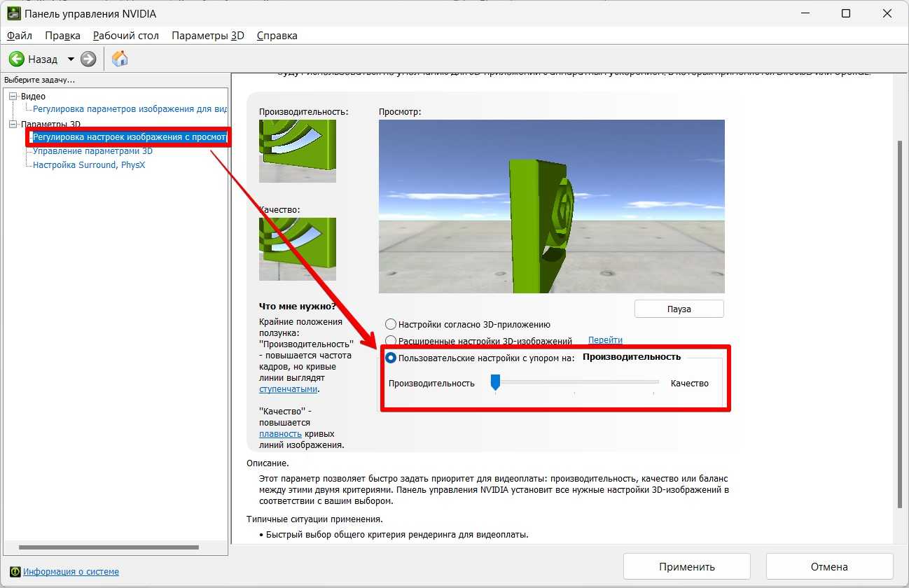Open the Справка menu
The image size is (909, 588).
point(277,35)
